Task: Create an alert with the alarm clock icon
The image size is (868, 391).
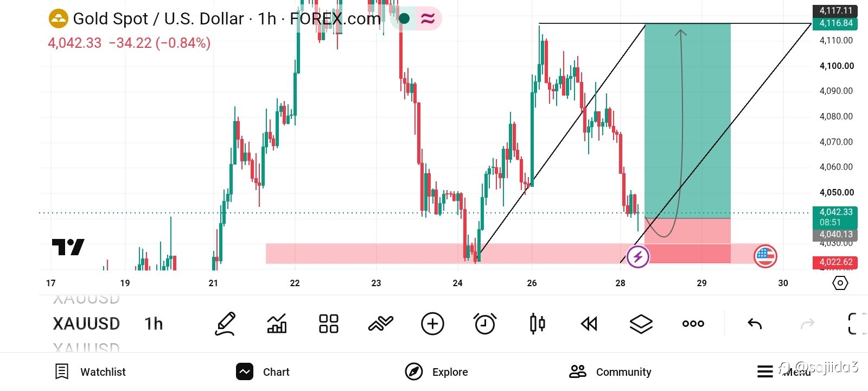Action: [485, 324]
